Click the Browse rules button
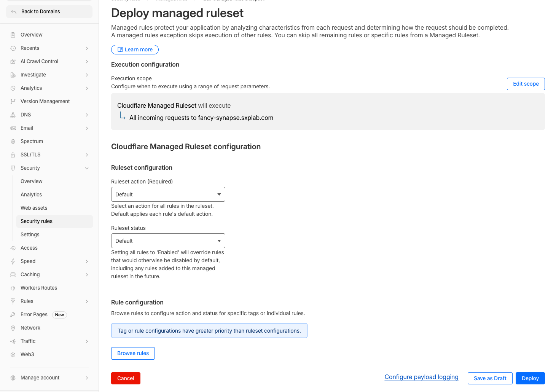The image size is (556, 392). pos(133,353)
